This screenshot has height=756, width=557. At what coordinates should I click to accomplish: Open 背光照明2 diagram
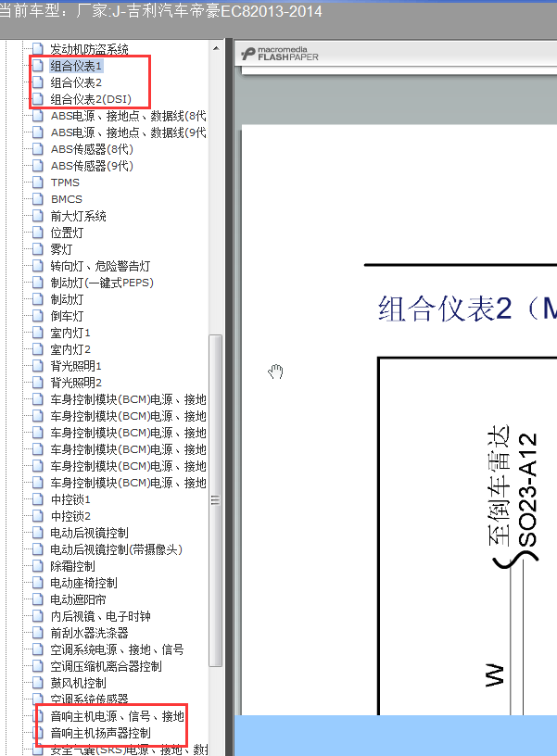tap(76, 383)
